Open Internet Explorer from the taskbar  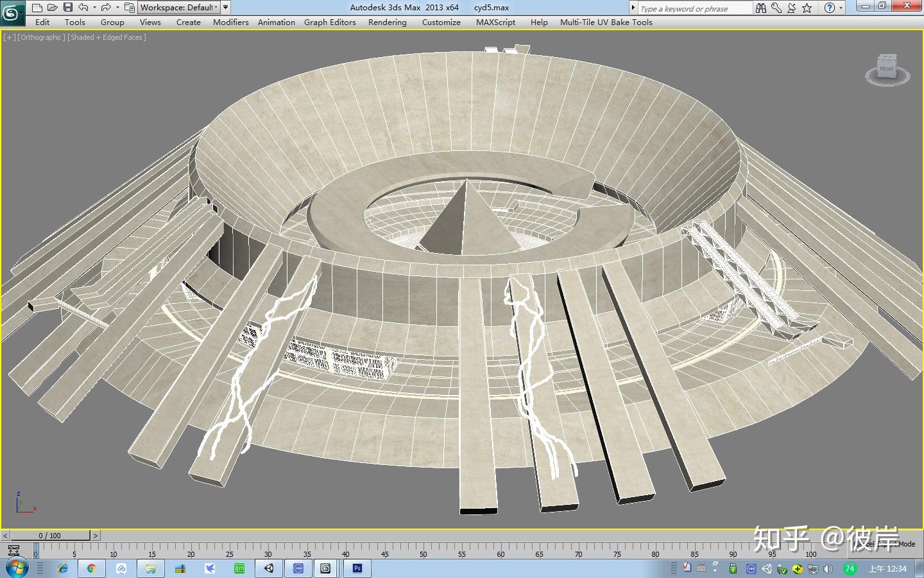[63, 568]
